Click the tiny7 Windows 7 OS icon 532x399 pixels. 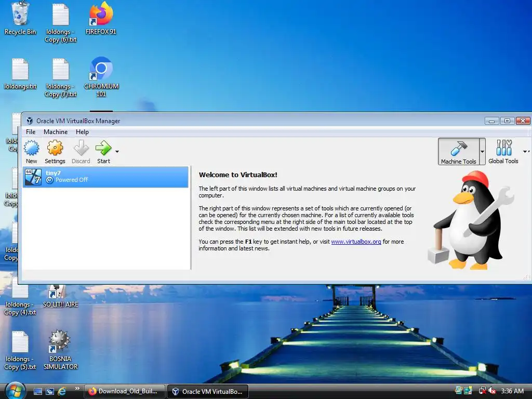pos(33,177)
